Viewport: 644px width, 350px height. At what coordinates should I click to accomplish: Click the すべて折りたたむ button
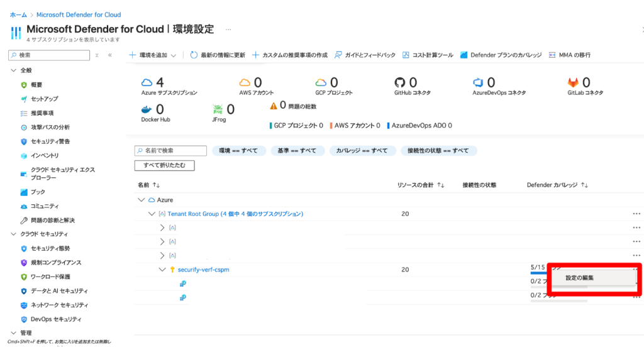coord(165,165)
